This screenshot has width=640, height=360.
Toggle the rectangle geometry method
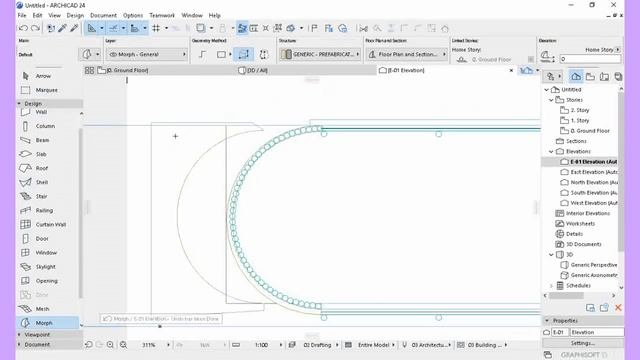[221, 54]
